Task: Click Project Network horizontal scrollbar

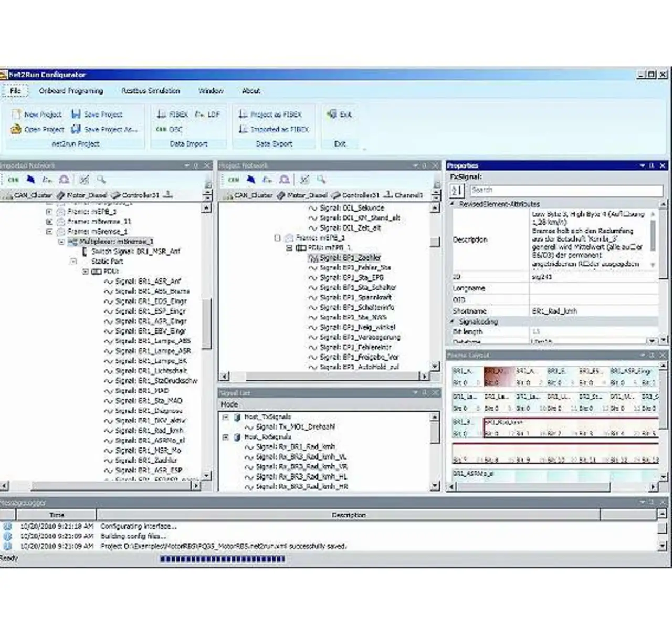Action: pos(325,376)
